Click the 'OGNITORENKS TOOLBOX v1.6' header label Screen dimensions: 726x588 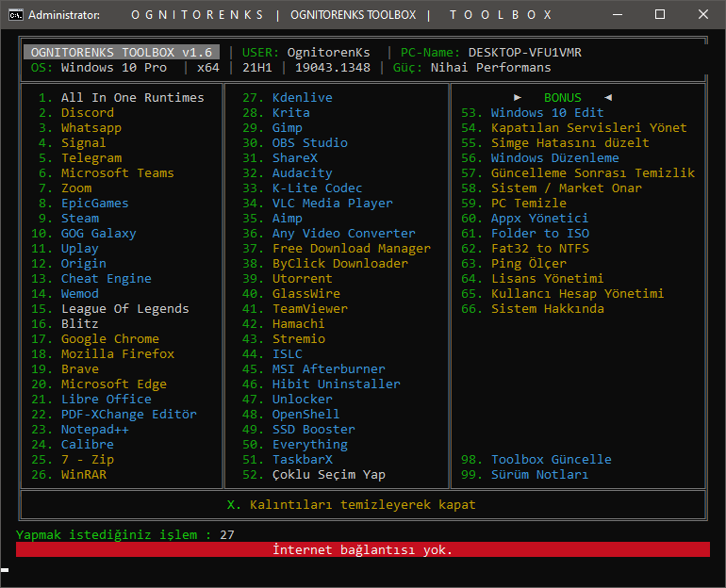pos(122,52)
